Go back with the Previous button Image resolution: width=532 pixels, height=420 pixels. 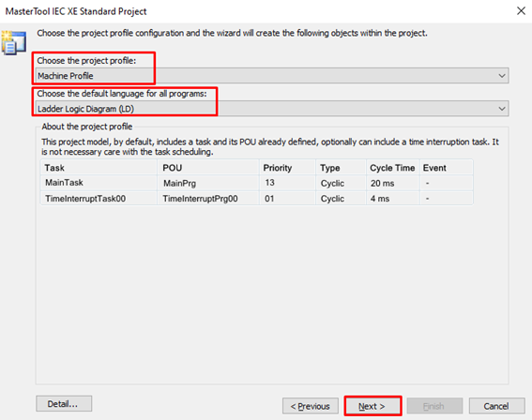click(311, 406)
